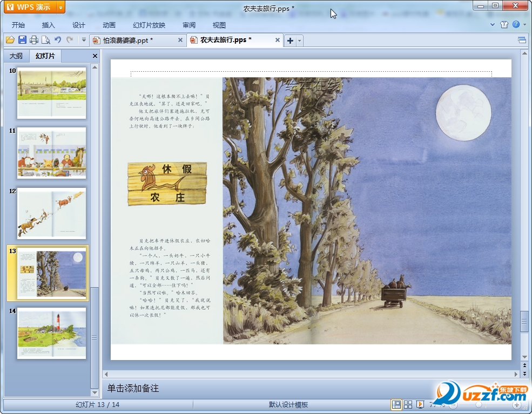Open the 开始 ribbon tab
Viewport: 532px width, 414px height.
click(18, 25)
